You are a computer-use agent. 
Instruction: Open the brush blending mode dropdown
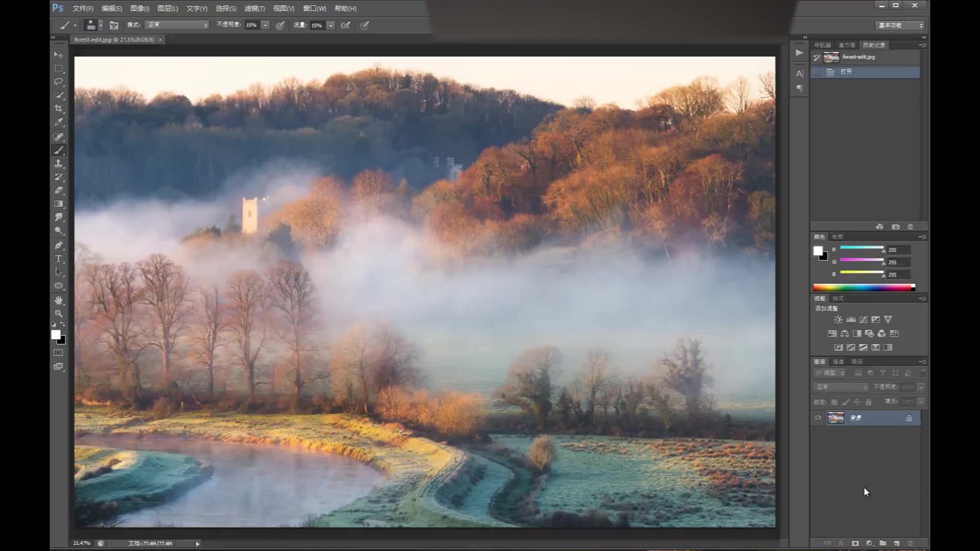[177, 25]
